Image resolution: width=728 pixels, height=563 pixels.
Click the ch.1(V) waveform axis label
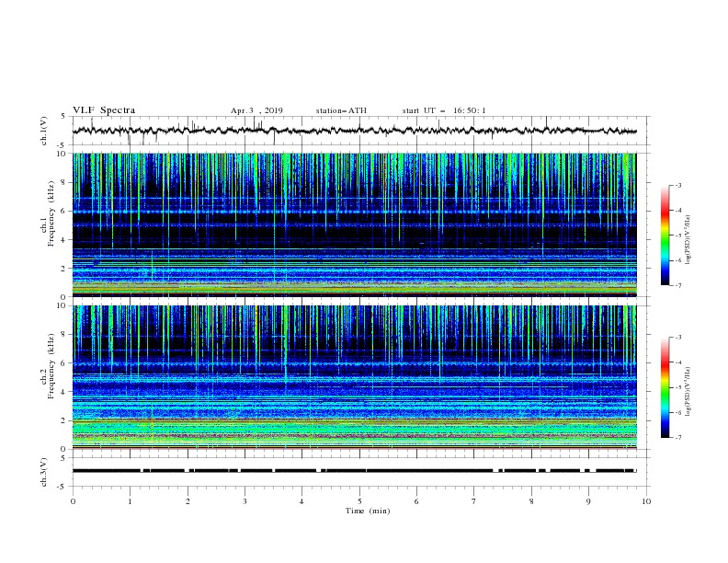pos(43,131)
